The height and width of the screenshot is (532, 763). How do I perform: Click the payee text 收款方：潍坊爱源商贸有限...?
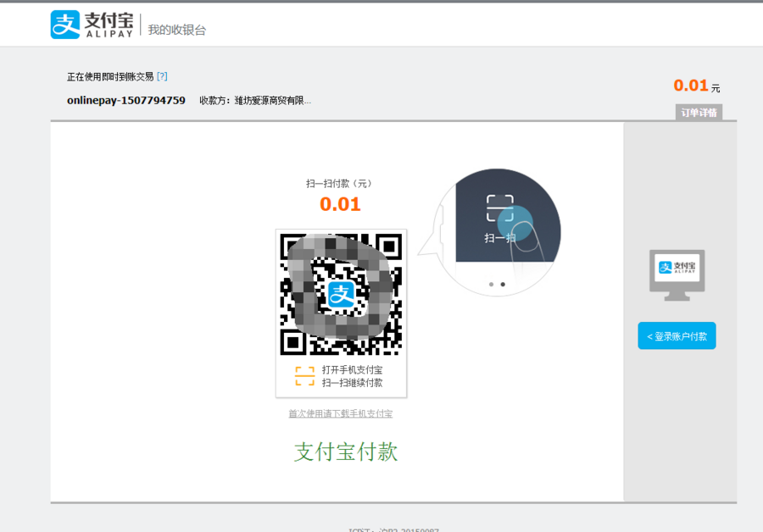tap(255, 101)
